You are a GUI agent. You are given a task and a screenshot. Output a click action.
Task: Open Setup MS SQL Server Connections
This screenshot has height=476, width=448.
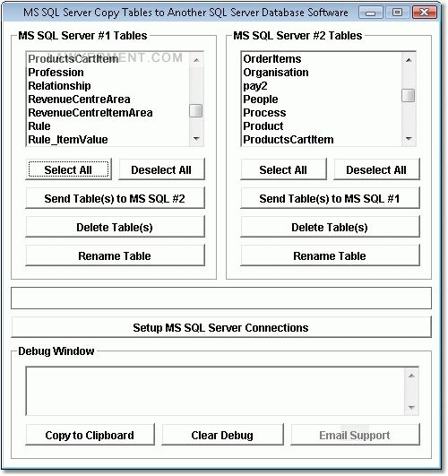point(221,327)
